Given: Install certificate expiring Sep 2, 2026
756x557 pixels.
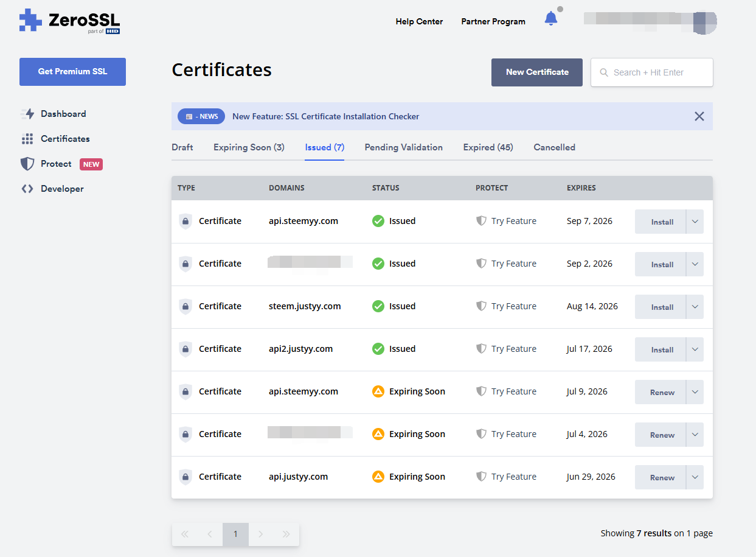Looking at the screenshot, I should [661, 264].
